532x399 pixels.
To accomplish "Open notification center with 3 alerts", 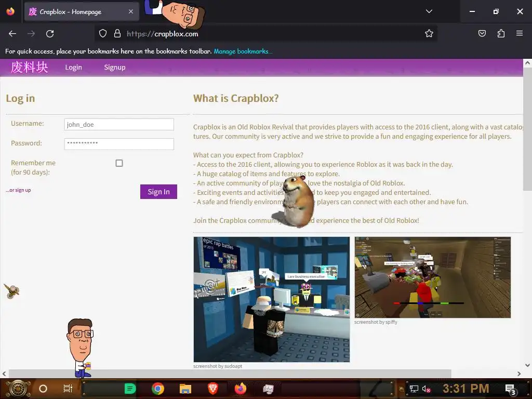I will tap(511, 389).
